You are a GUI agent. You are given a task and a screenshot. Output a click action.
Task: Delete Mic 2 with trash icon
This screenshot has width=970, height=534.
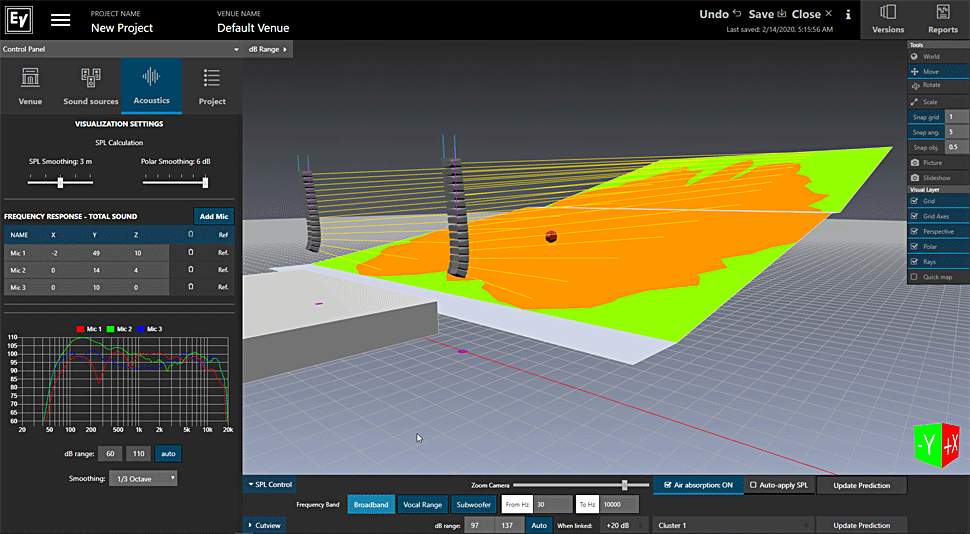click(190, 270)
